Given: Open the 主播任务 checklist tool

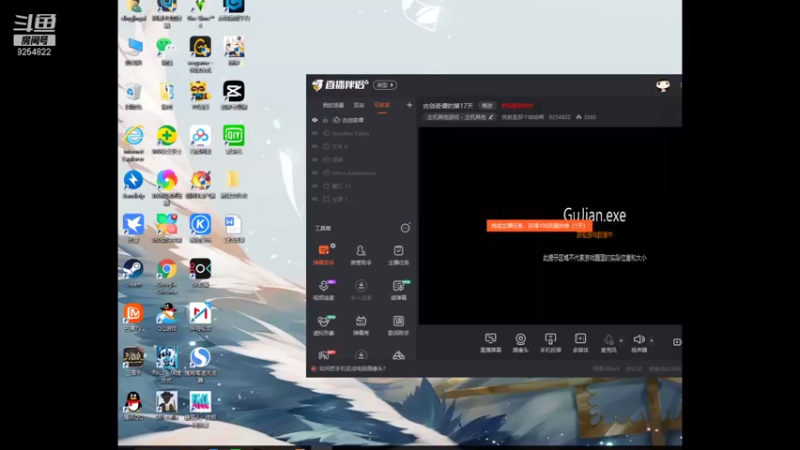Looking at the screenshot, I should [398, 255].
